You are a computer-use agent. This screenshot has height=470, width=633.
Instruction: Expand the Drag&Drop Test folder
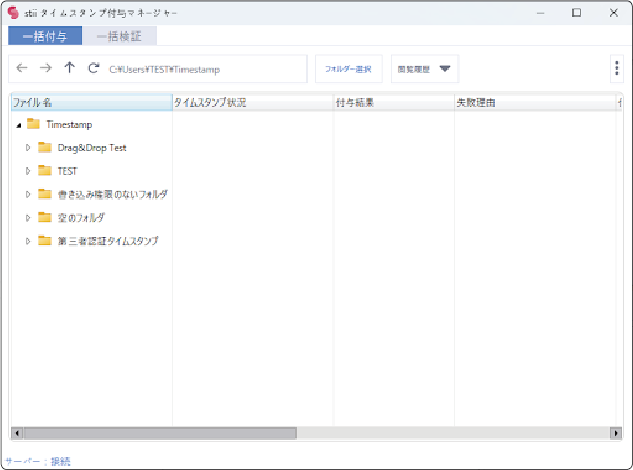[x=29, y=148]
